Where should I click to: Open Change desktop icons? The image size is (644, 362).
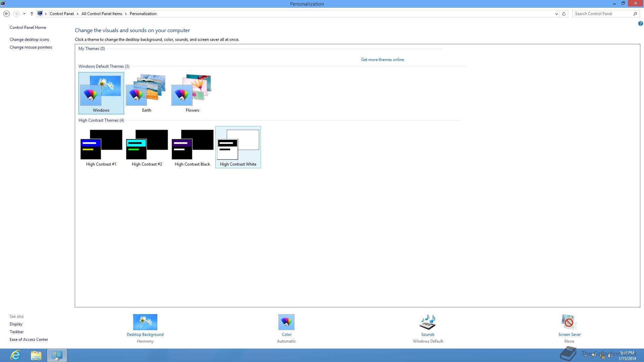click(x=29, y=40)
